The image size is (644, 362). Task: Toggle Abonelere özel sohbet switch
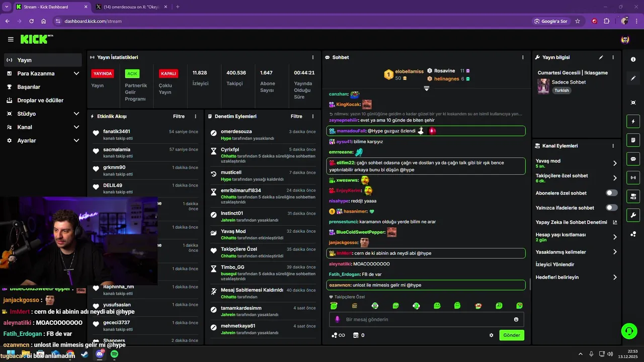611,193
